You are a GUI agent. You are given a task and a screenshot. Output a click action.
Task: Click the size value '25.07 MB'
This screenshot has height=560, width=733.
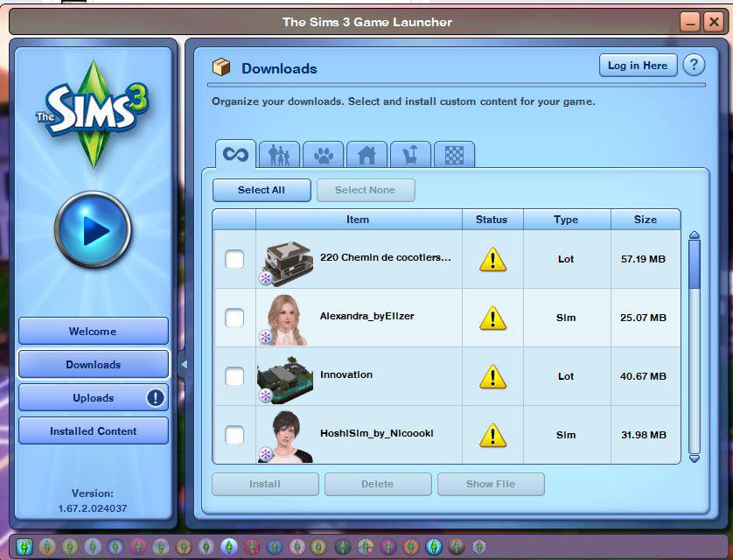[643, 318]
